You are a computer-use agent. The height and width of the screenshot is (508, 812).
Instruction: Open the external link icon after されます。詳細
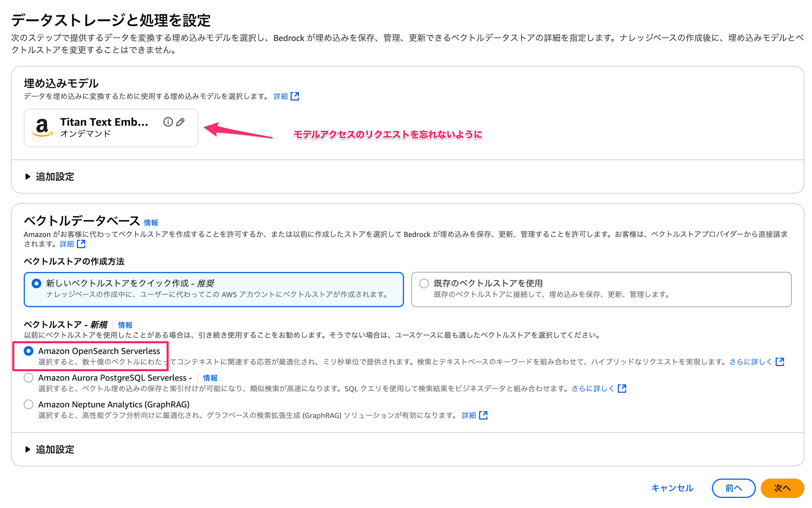(81, 244)
